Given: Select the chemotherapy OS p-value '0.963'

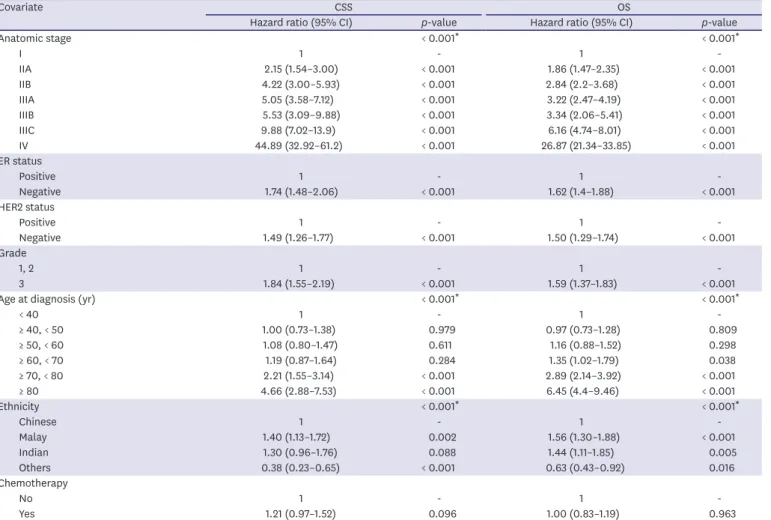Looking at the screenshot, I should pos(722,514).
